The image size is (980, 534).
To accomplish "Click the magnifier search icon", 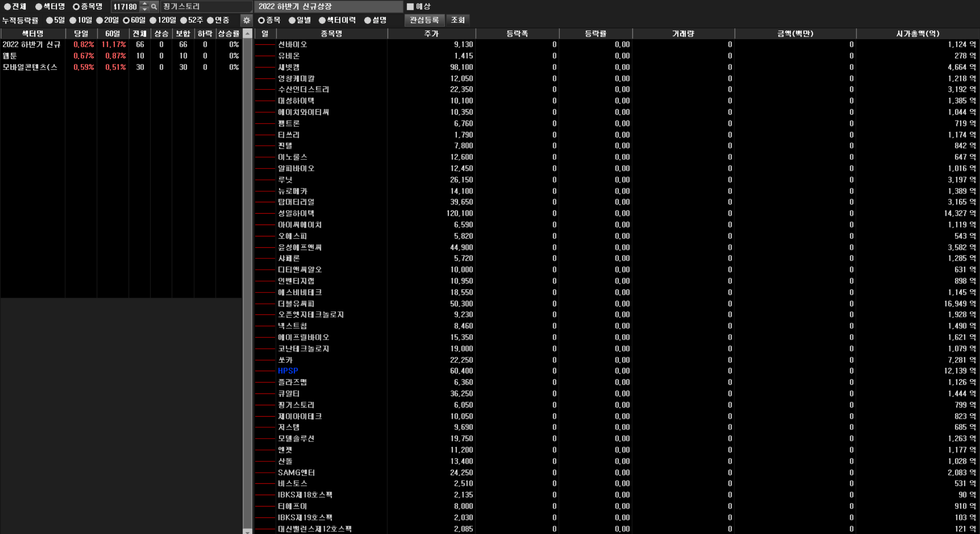I will (154, 7).
